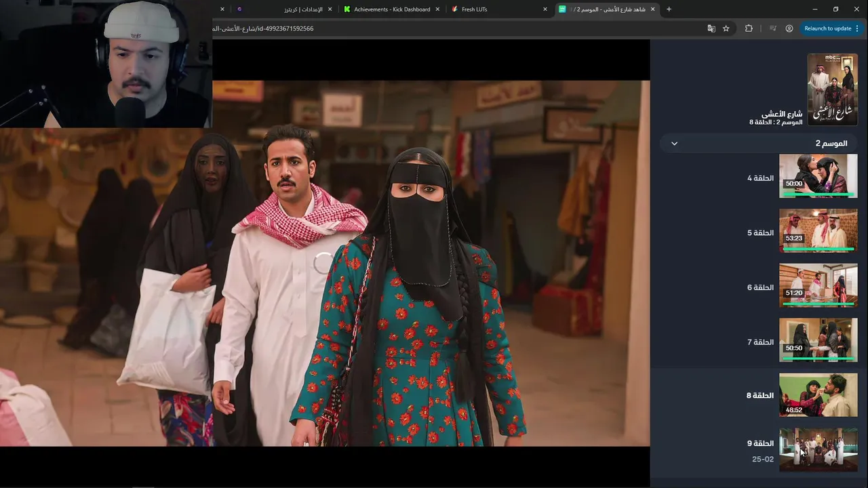
Task: Open the Chrome profile avatar icon
Action: (789, 28)
